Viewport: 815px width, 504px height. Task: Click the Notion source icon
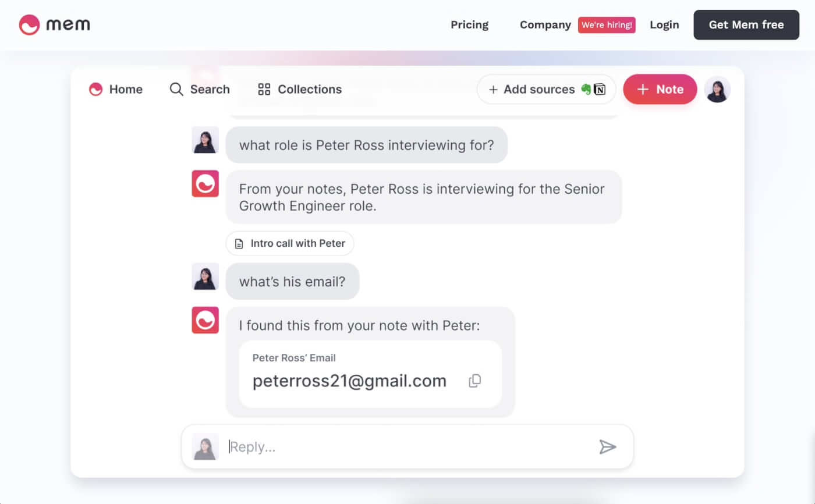coord(600,90)
